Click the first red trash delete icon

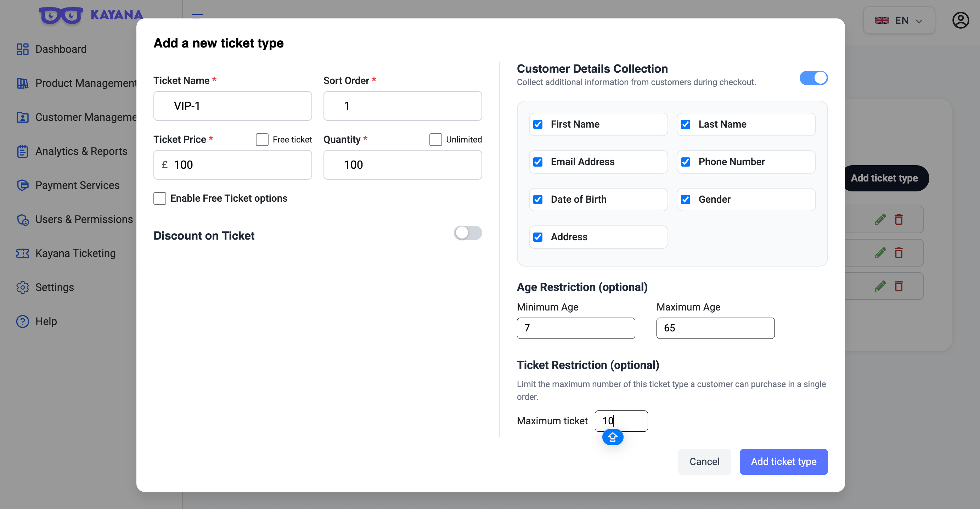899,219
